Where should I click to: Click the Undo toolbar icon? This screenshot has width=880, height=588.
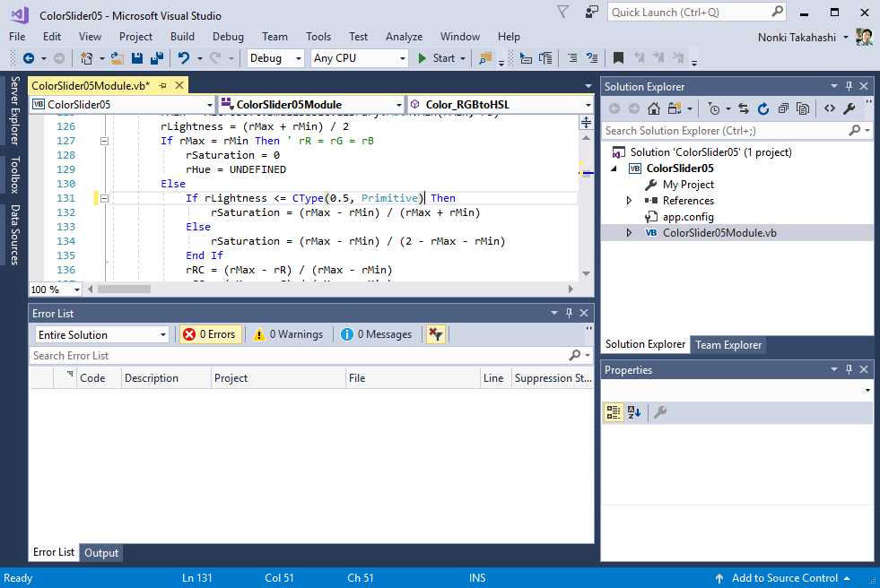coord(184,58)
